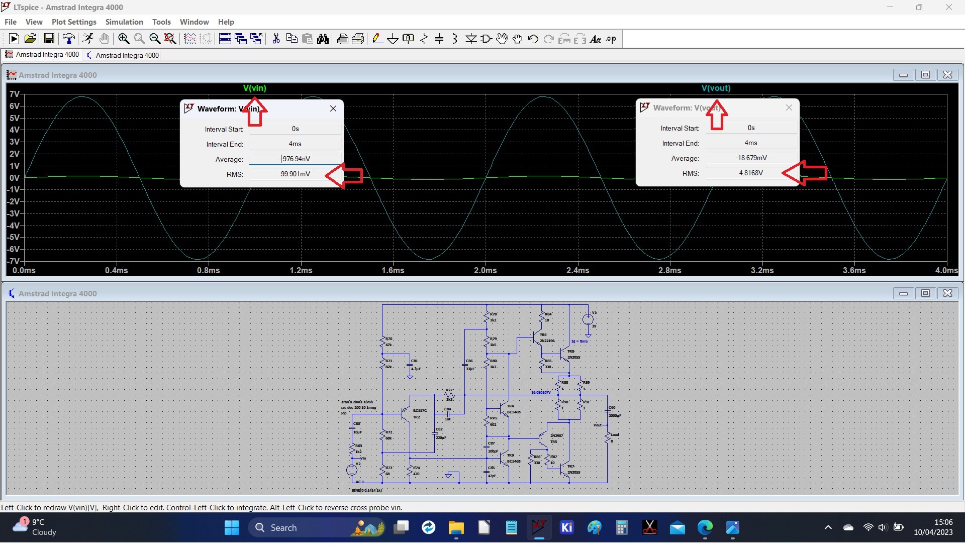The image size is (965, 560).
Task: Select the Capacitor component tool
Action: [x=439, y=39]
